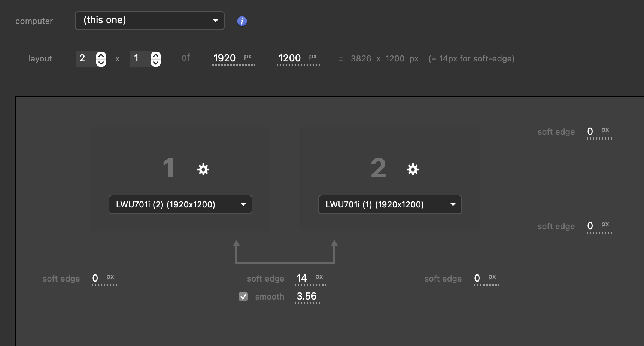
Task: Select the display 1 panel
Action: point(180,146)
